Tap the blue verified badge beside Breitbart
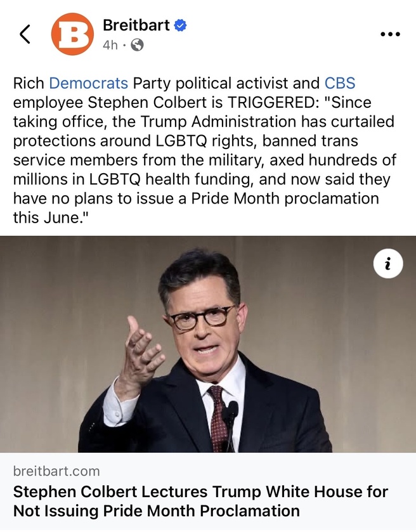The height and width of the screenshot is (532, 416). click(x=180, y=25)
